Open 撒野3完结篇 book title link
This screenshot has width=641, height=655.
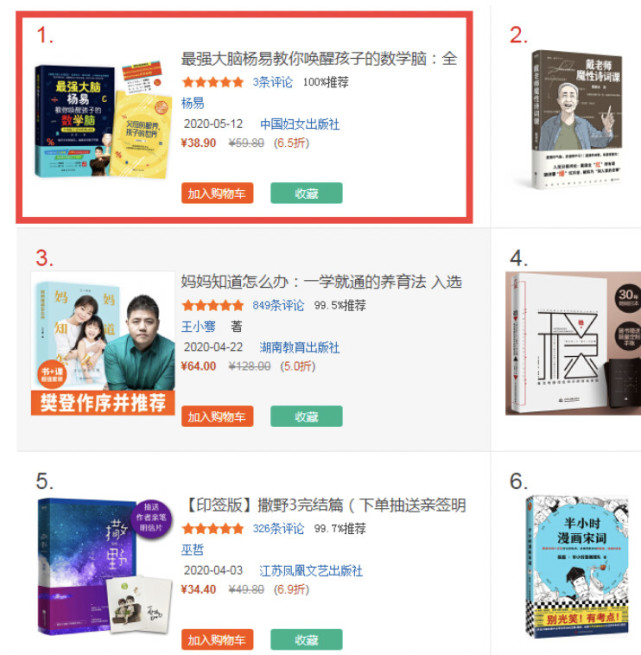323,505
